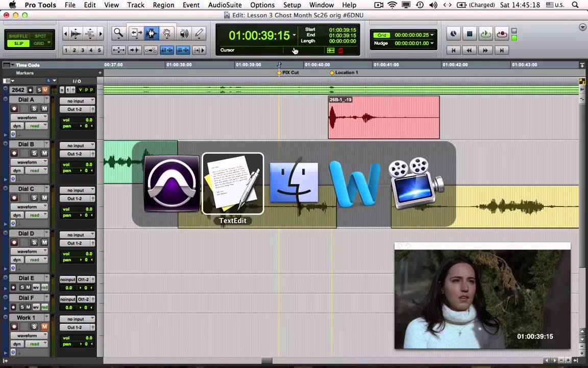Open the main counter format dropdown
Screen dimensions: 588x368
pos(295,35)
